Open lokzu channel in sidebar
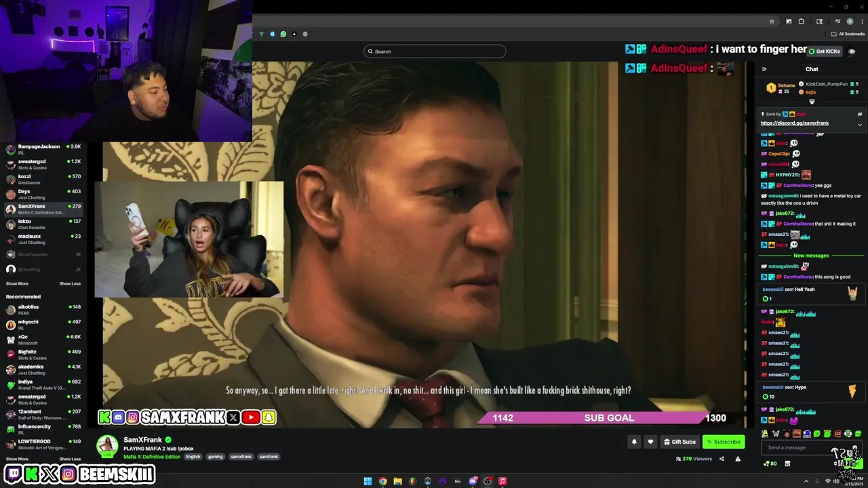The height and width of the screenshot is (488, 868). point(43,224)
